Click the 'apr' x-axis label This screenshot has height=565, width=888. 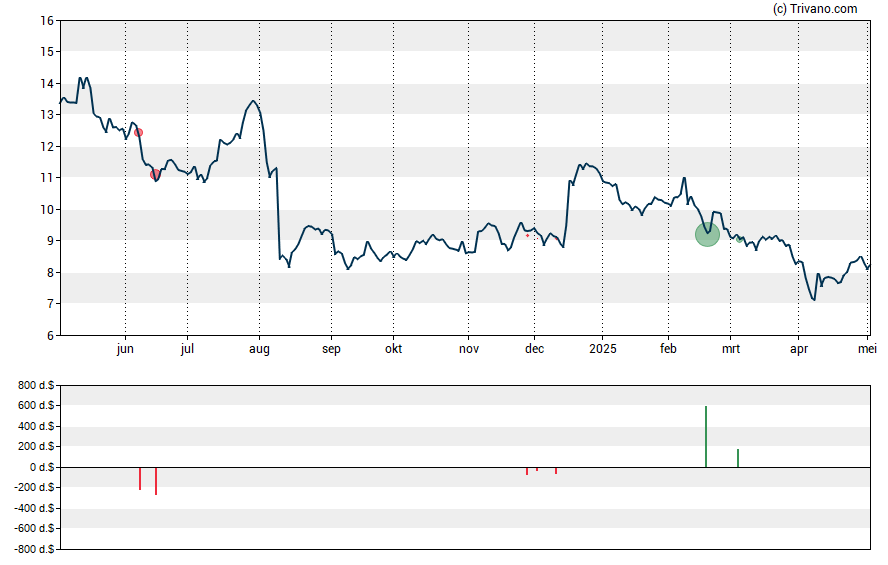pos(799,349)
